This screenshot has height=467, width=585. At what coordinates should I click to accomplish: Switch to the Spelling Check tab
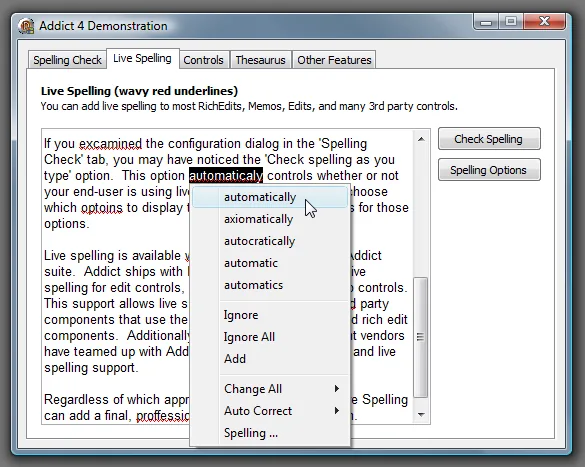click(x=67, y=60)
